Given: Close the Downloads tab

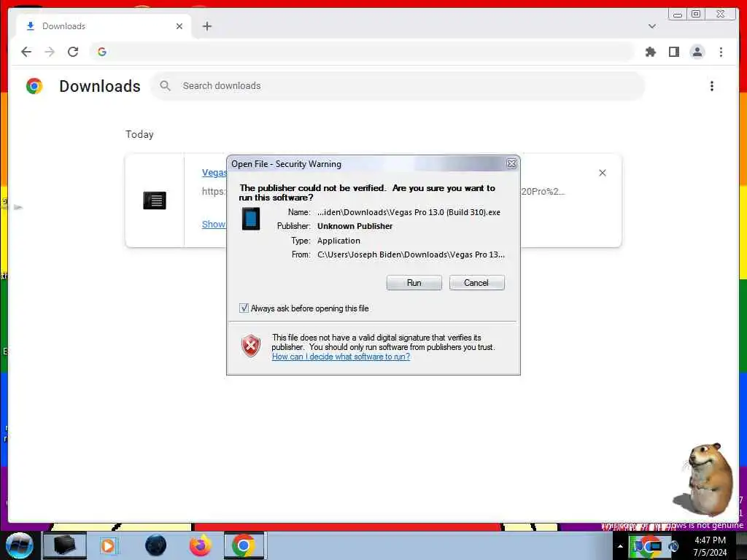Looking at the screenshot, I should tap(179, 26).
